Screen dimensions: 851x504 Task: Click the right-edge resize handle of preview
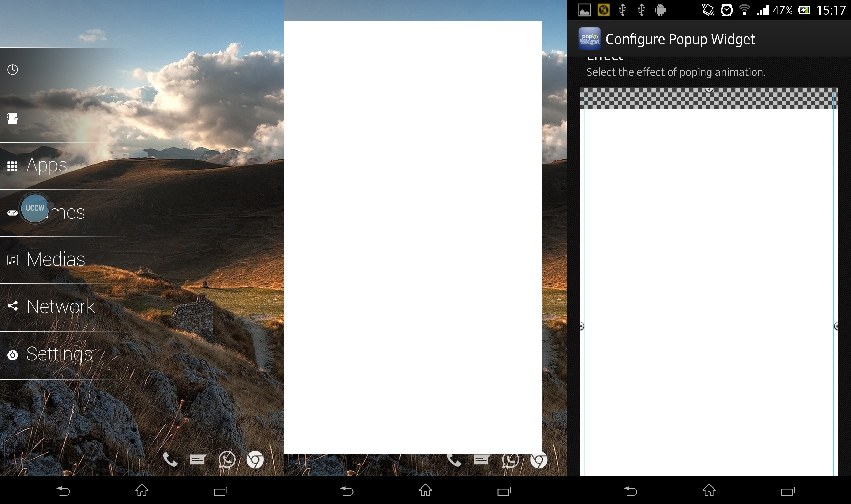pos(836,326)
